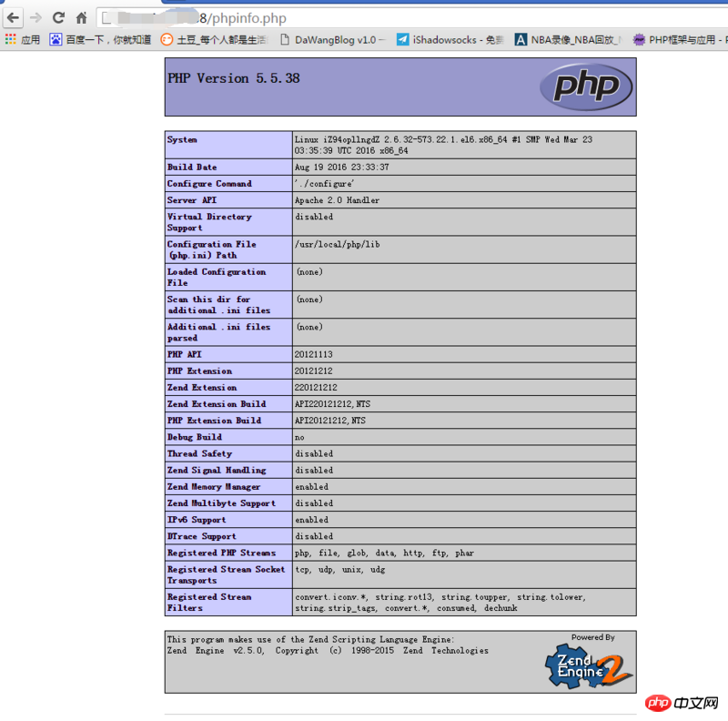Open the 应用 bookmarks shortcut label
Image resolution: width=728 pixels, height=721 pixels.
31,40
